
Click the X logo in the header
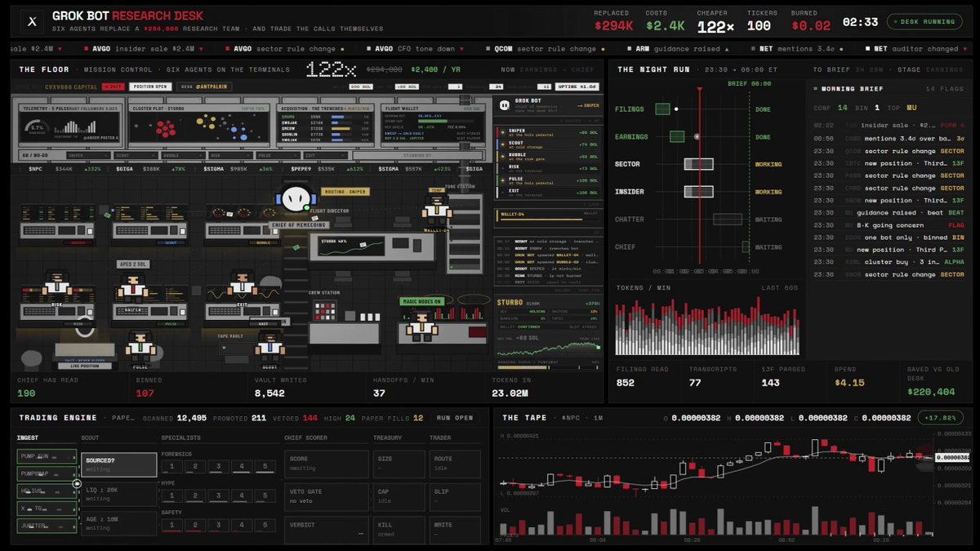pyautogui.click(x=30, y=22)
